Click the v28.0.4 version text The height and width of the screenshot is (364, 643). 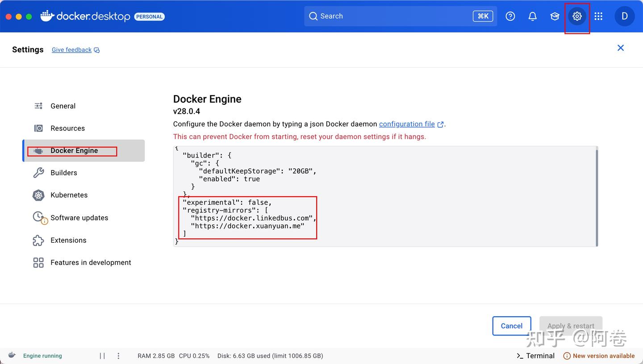pyautogui.click(x=187, y=112)
